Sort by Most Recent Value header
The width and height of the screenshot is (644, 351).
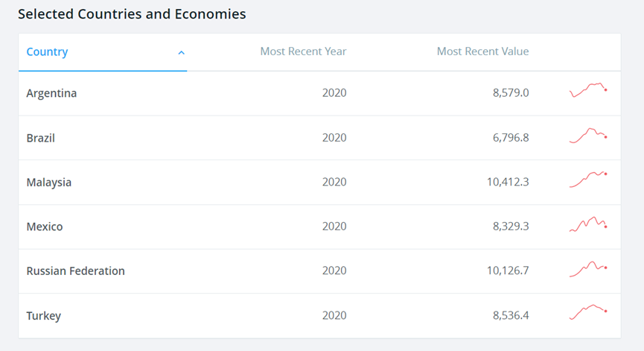coord(482,52)
